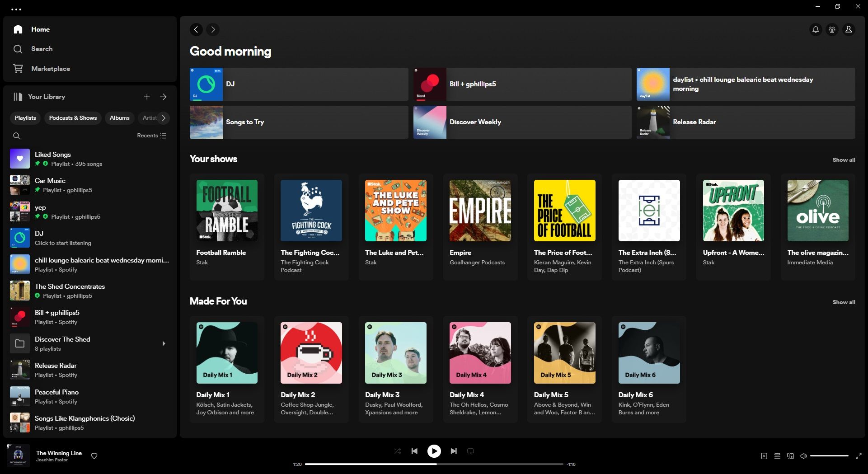Viewport: 868px width, 474px height.
Task: Open the Marketplace
Action: click(50, 69)
